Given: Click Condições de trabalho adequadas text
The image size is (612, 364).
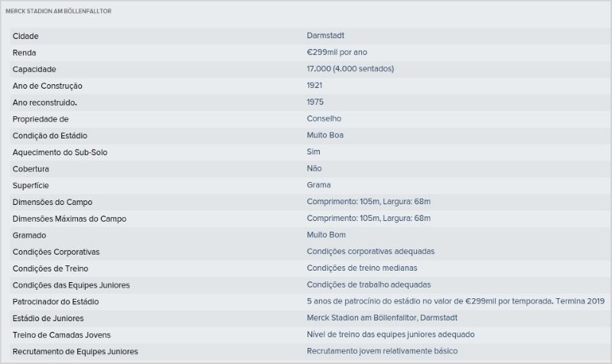Looking at the screenshot, I should pyautogui.click(x=369, y=284).
